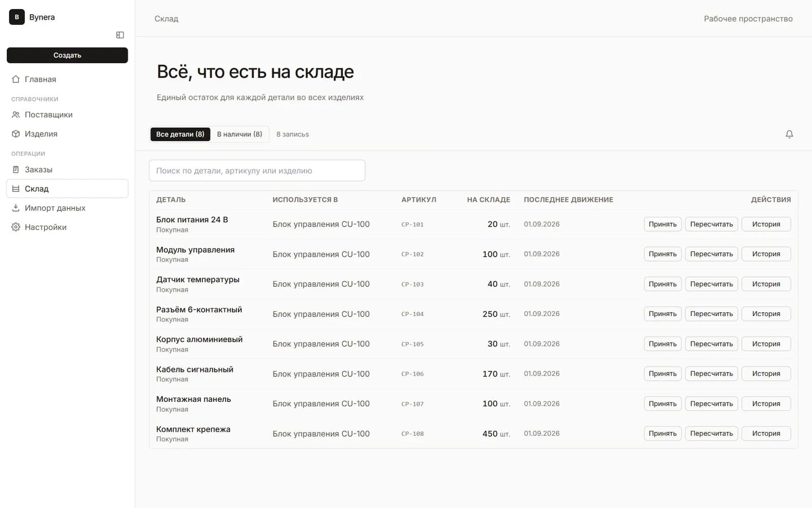Screen dimensions: 812x508
Task: Select the Все детали (8) tab
Action: 180,134
